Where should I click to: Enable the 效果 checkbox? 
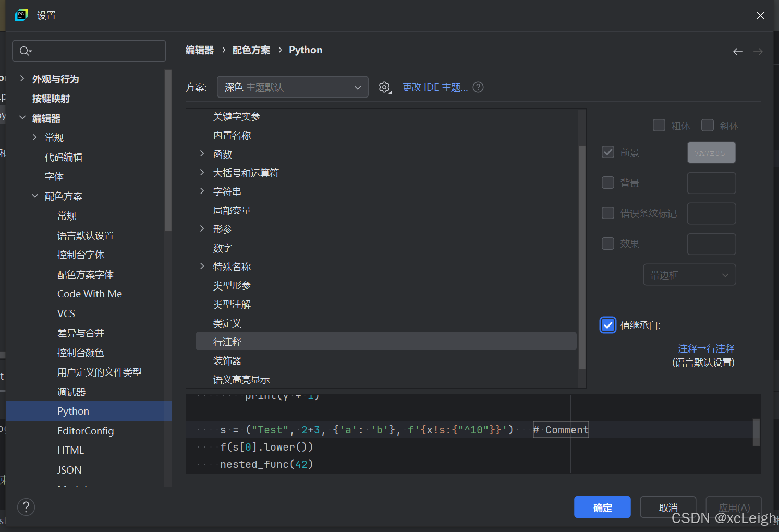tap(608, 244)
